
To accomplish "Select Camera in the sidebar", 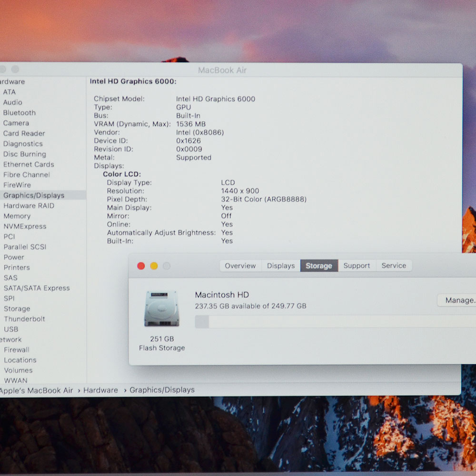I will point(16,123).
